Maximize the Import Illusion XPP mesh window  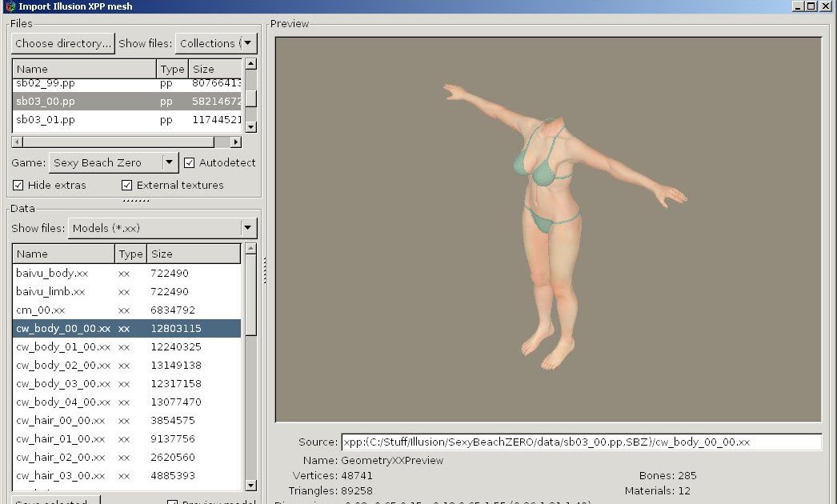click(x=811, y=6)
